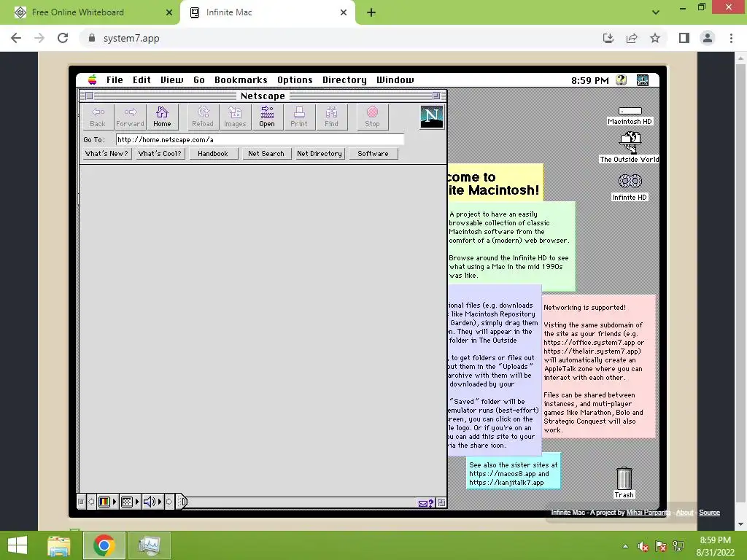Viewport: 747px width, 560px height.
Task: Click the Balloon Help question mark icon
Action: point(622,80)
